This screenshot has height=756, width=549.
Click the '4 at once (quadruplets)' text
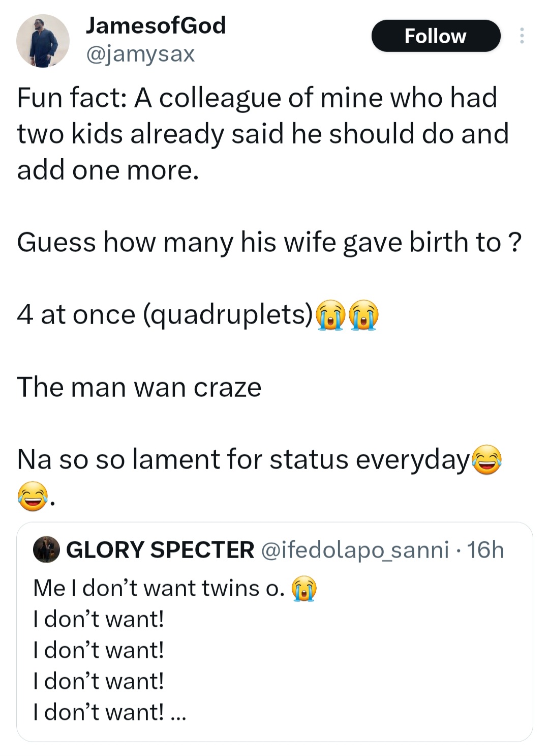click(164, 315)
